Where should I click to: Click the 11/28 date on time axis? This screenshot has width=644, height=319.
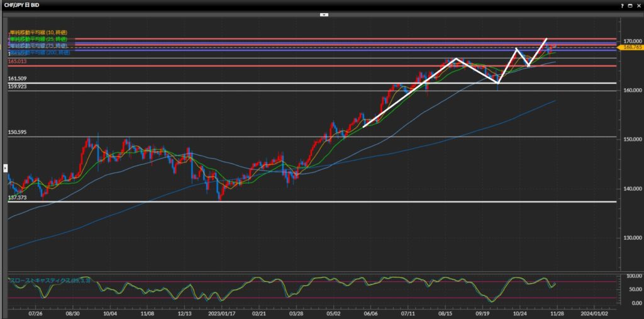coord(557,312)
